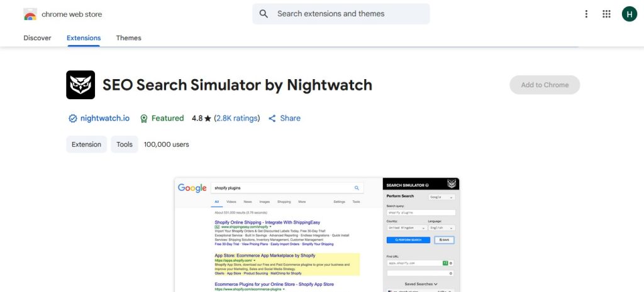Open the 2.8K ratings link
Viewport: 644px width, 292px height.
(237, 119)
